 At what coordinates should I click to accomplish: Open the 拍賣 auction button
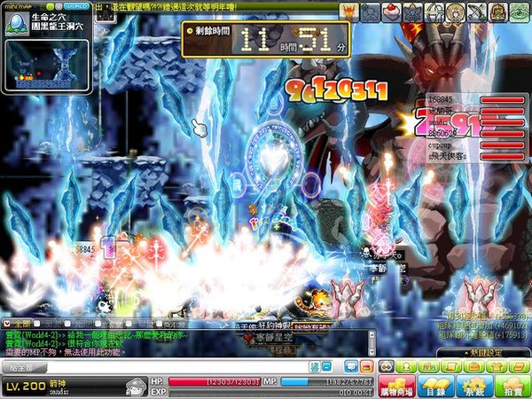pyautogui.click(x=513, y=387)
